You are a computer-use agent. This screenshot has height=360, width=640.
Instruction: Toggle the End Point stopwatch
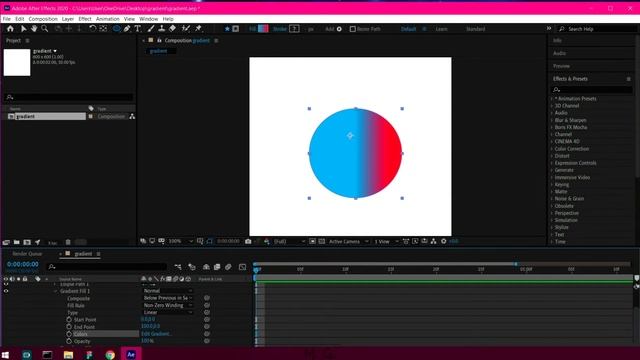(69, 327)
